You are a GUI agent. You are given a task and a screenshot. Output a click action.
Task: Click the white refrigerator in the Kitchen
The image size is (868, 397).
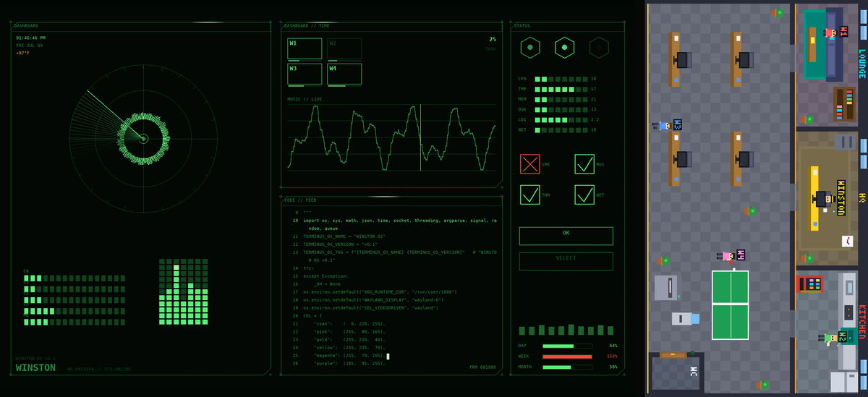pos(843,381)
